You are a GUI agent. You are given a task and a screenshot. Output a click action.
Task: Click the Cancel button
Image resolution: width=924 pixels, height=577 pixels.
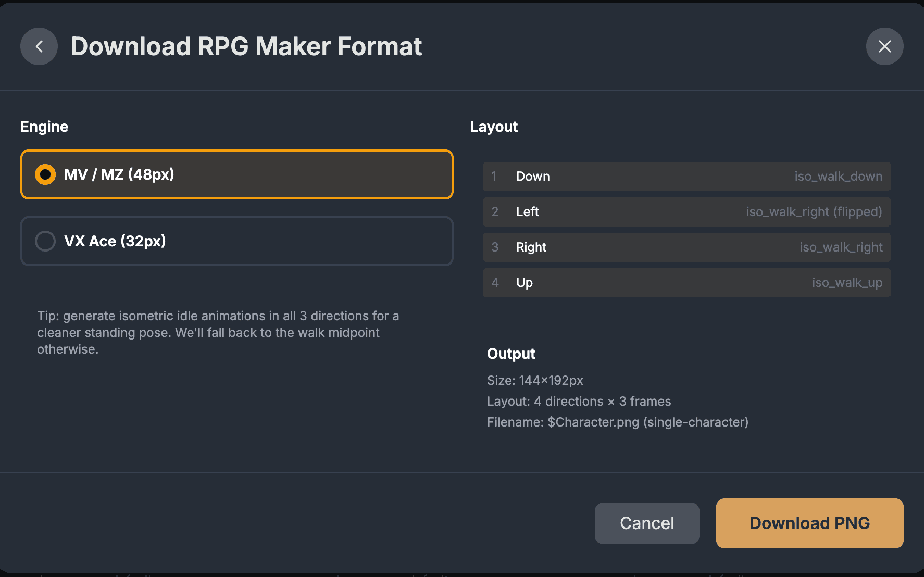647,523
